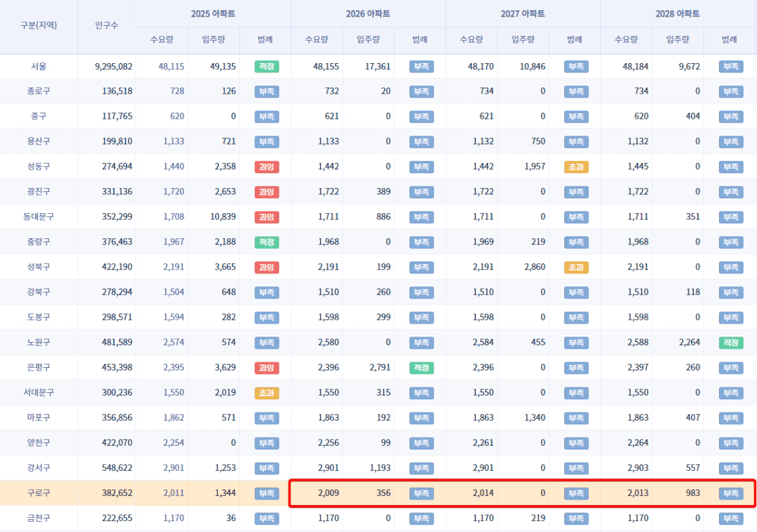Select the 중구 district name
This screenshot has height=532, width=757.
tap(39, 116)
